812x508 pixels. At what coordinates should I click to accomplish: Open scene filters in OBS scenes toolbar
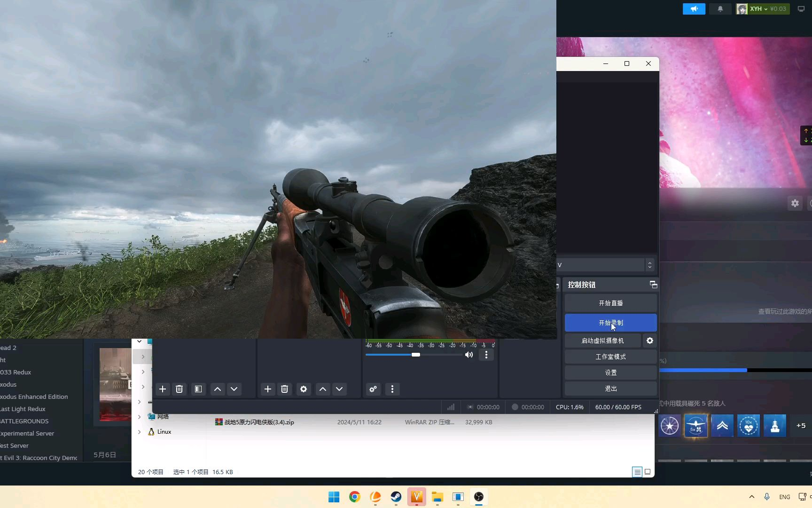pyautogui.click(x=198, y=389)
